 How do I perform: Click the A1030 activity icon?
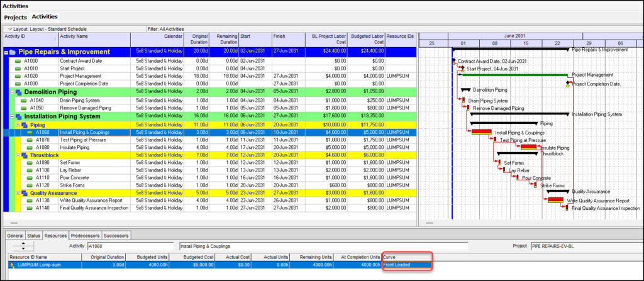[18, 84]
